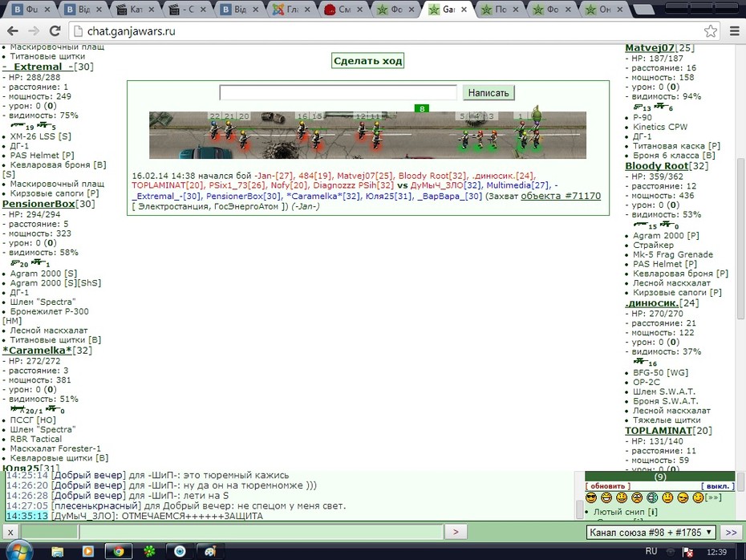Switch to the 'Он' tab
746x560 pixels.
[x=604, y=9]
